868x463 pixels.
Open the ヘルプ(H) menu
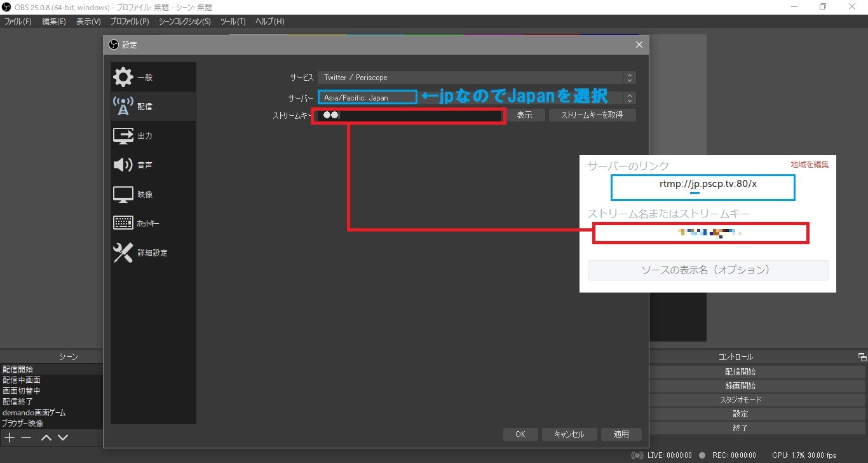[x=269, y=22]
